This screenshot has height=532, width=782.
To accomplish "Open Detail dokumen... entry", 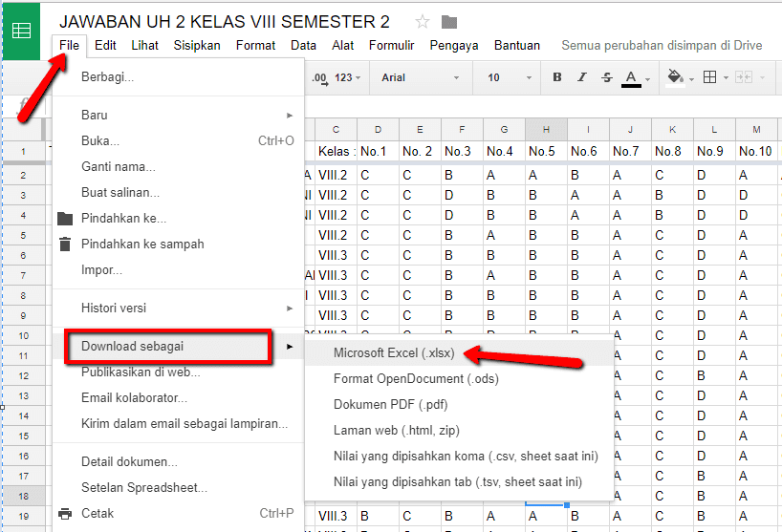I will [178, 461].
